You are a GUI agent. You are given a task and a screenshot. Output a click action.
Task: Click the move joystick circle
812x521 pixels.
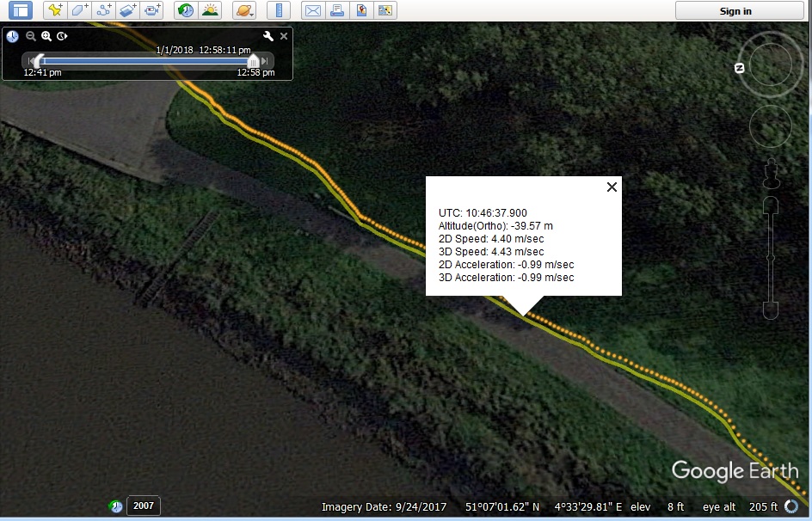click(x=771, y=126)
